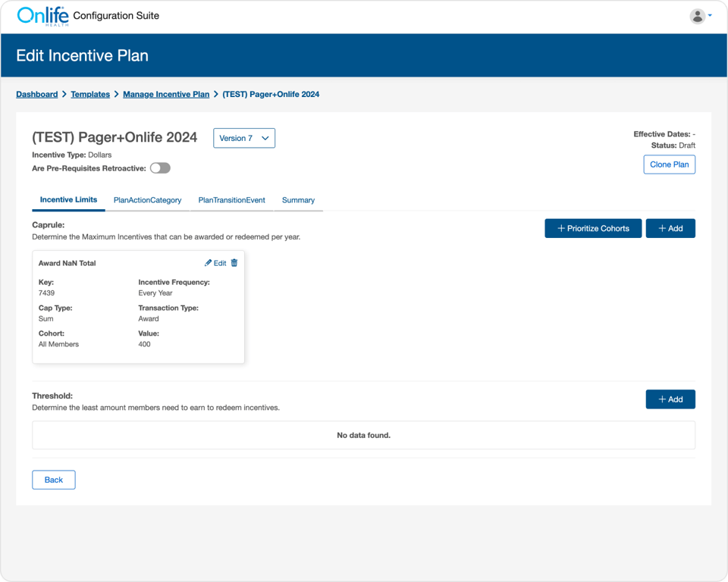Image resolution: width=728 pixels, height=582 pixels.
Task: Delete the Award NaN Total caprule
Action: tap(234, 263)
